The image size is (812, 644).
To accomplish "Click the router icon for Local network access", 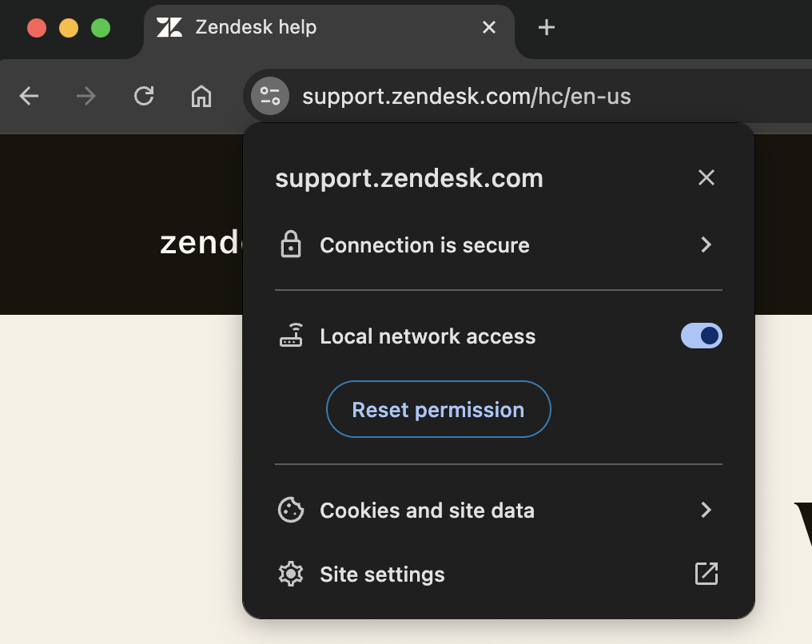I will tap(291, 336).
